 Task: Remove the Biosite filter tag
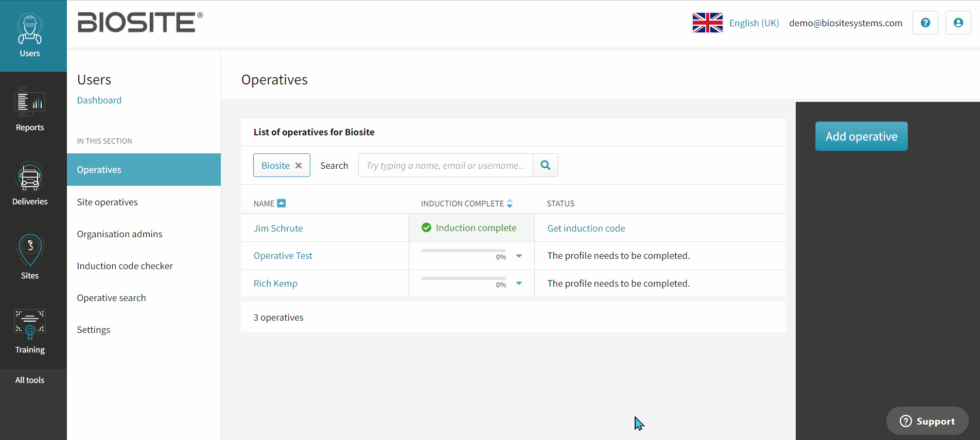(x=299, y=166)
